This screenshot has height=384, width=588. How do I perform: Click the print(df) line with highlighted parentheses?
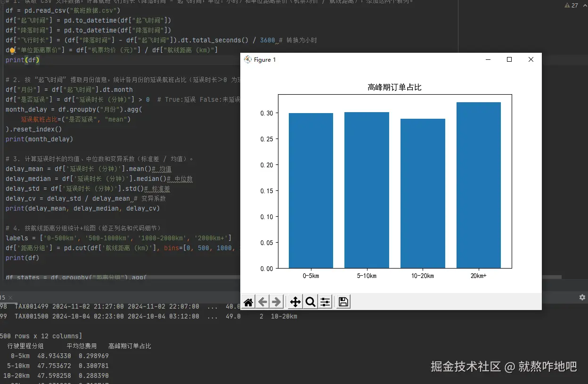coord(23,60)
